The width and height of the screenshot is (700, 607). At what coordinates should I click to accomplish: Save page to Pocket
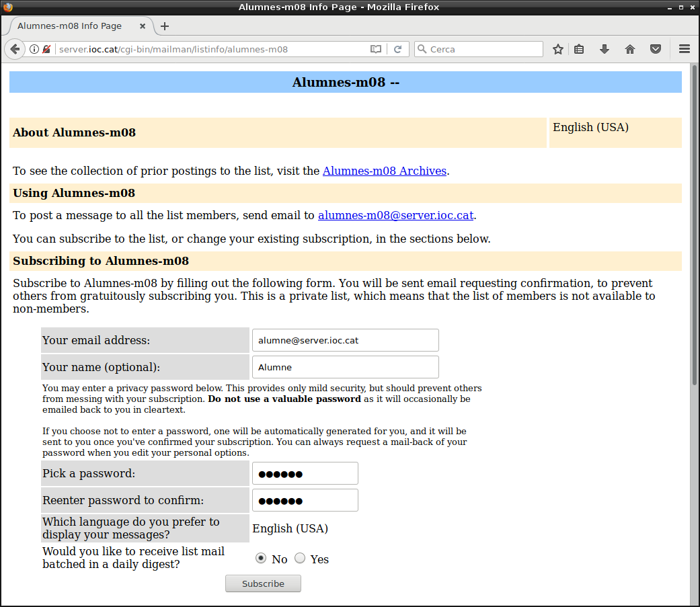point(655,49)
